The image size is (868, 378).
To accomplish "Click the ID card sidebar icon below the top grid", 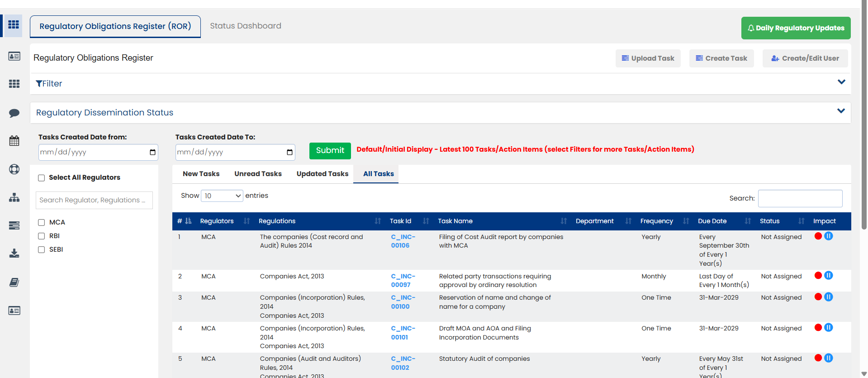I will pos(14,56).
